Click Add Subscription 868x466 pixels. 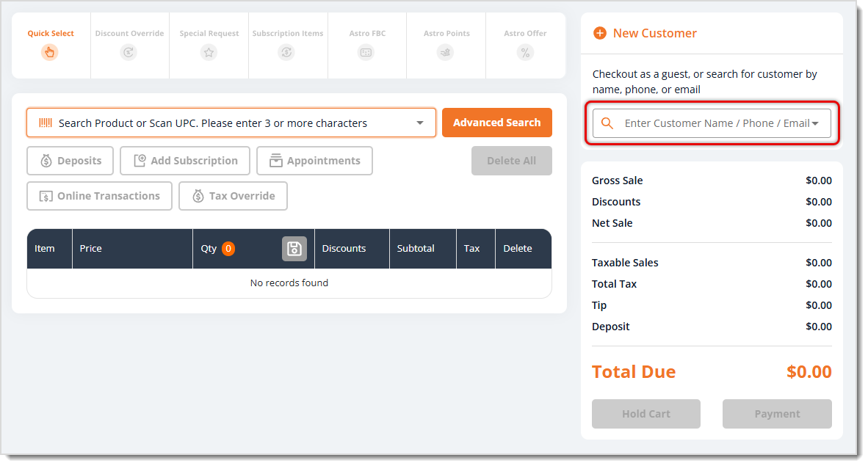click(x=185, y=161)
